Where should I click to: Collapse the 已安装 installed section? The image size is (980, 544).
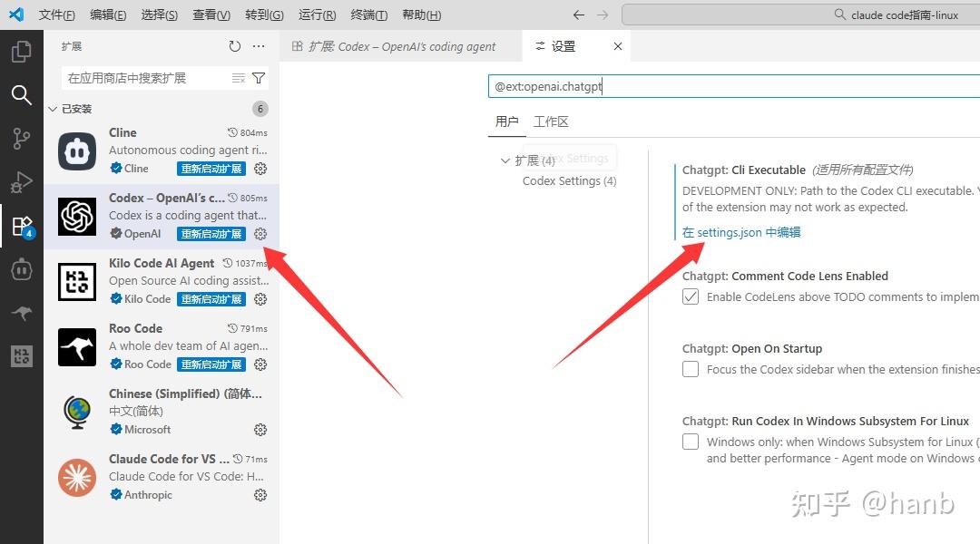(53, 110)
